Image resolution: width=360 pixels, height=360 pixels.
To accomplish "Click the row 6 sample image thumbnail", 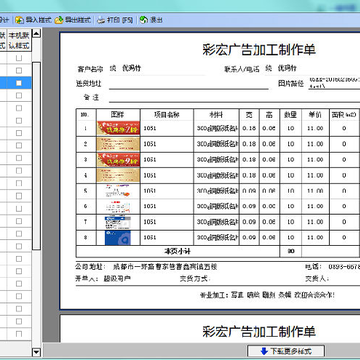I will coord(118,206).
